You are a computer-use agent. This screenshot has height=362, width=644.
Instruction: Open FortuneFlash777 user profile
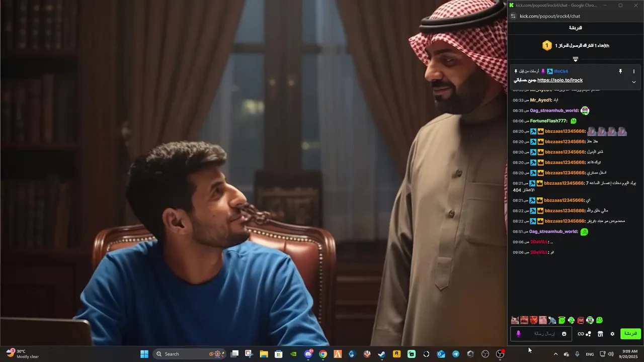[548, 121]
